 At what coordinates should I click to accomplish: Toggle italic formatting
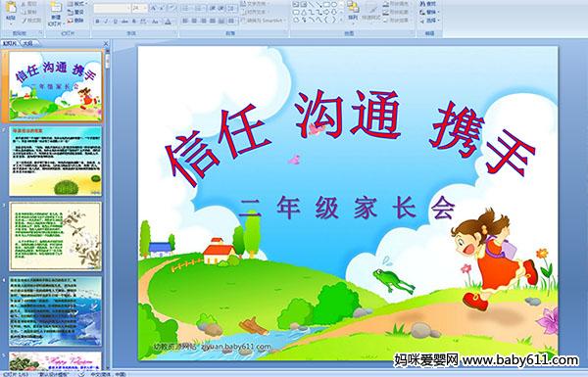click(106, 22)
